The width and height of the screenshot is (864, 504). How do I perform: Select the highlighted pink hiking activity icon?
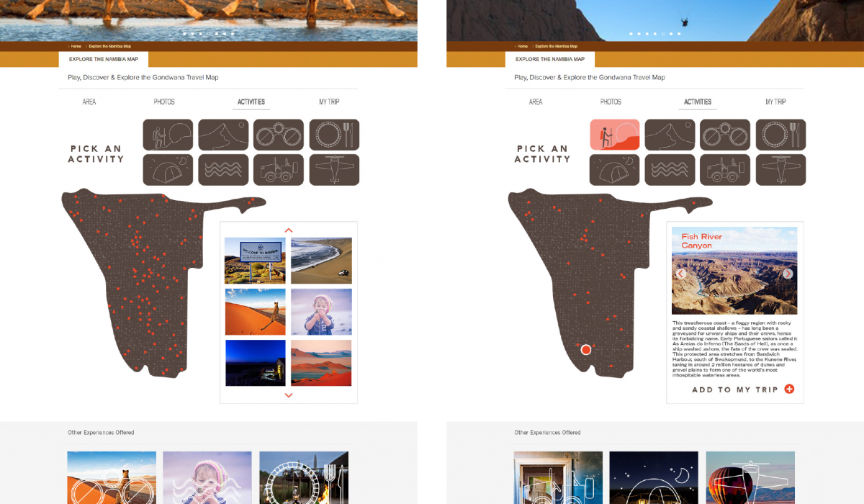click(614, 135)
